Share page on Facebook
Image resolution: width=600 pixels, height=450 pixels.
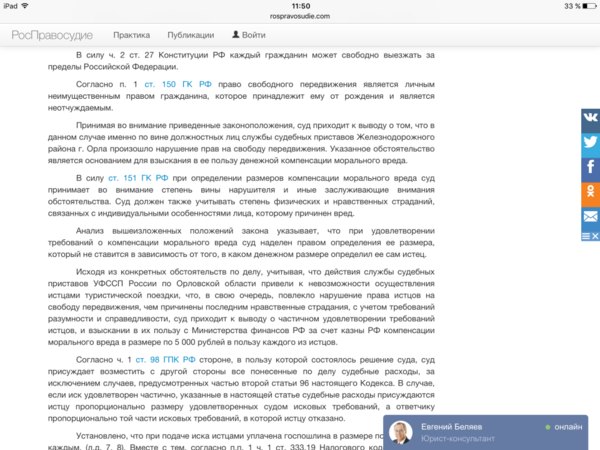590,170
